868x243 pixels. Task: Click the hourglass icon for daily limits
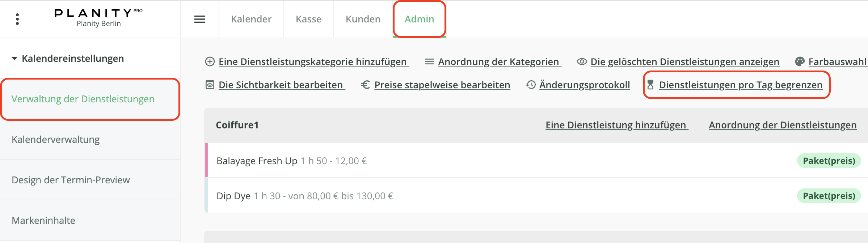[x=650, y=85]
